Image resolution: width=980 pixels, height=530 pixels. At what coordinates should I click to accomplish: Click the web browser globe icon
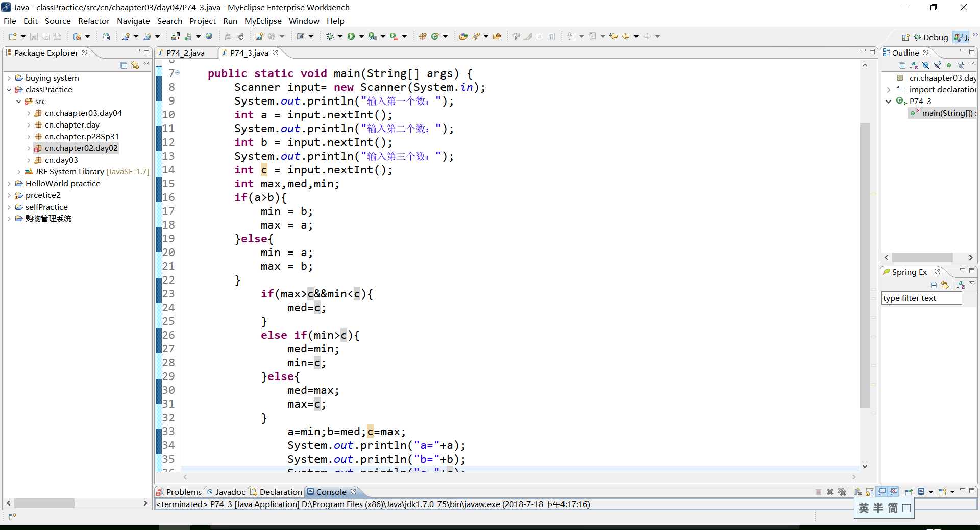click(x=209, y=36)
